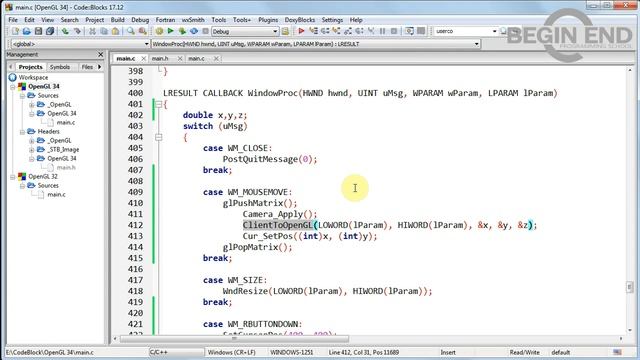Click the Various info debug icon
Screen dimensions: 640x360
(421, 31)
